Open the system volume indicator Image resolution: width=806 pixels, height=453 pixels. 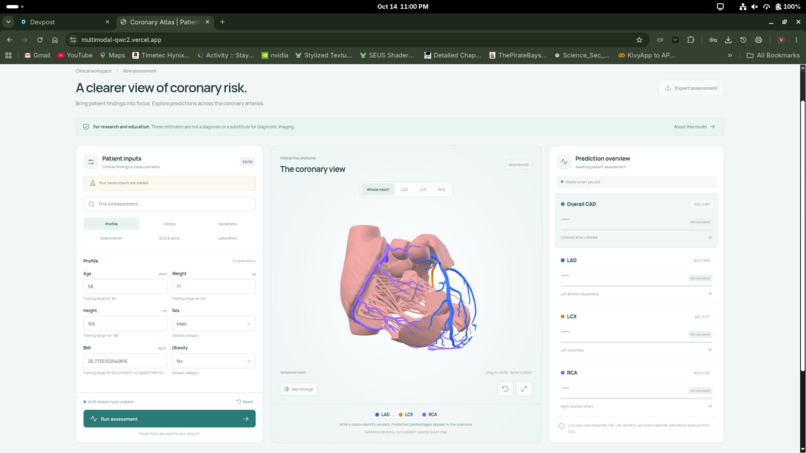pos(754,7)
